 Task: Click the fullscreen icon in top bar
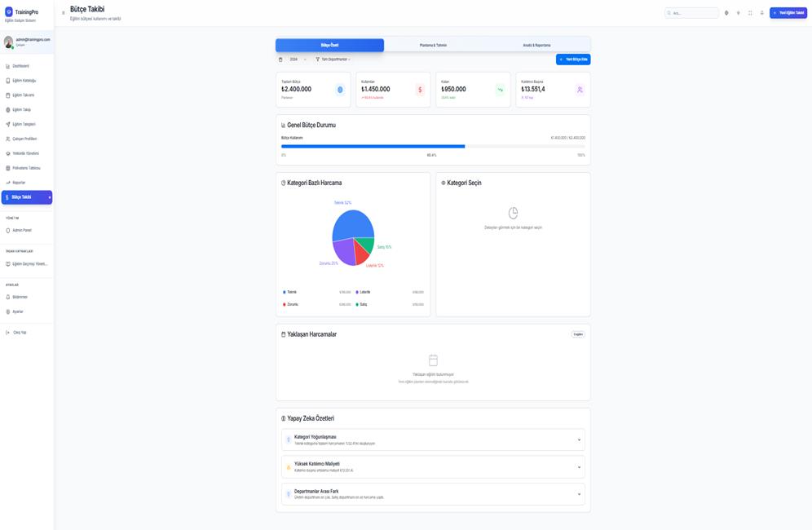tap(750, 13)
